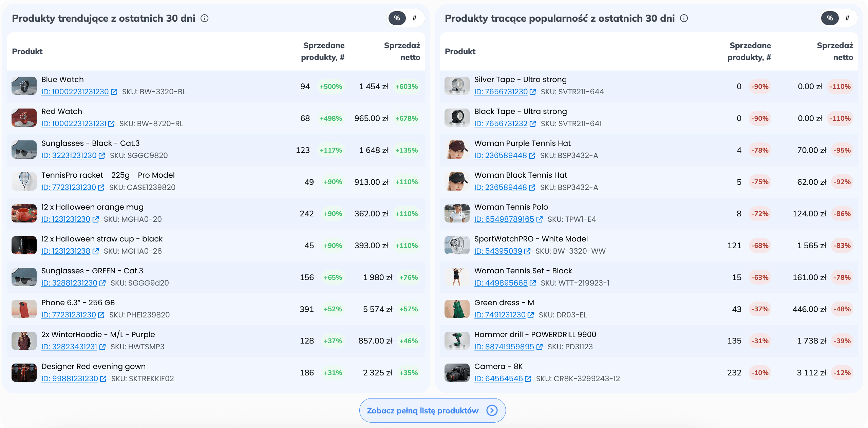The image size is (868, 428).
Task: Click 'Zobacz pełną listę produktów' button
Action: pyautogui.click(x=423, y=411)
